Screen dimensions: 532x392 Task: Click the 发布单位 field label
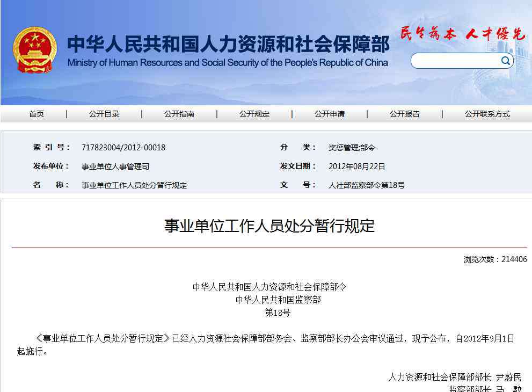coord(52,166)
